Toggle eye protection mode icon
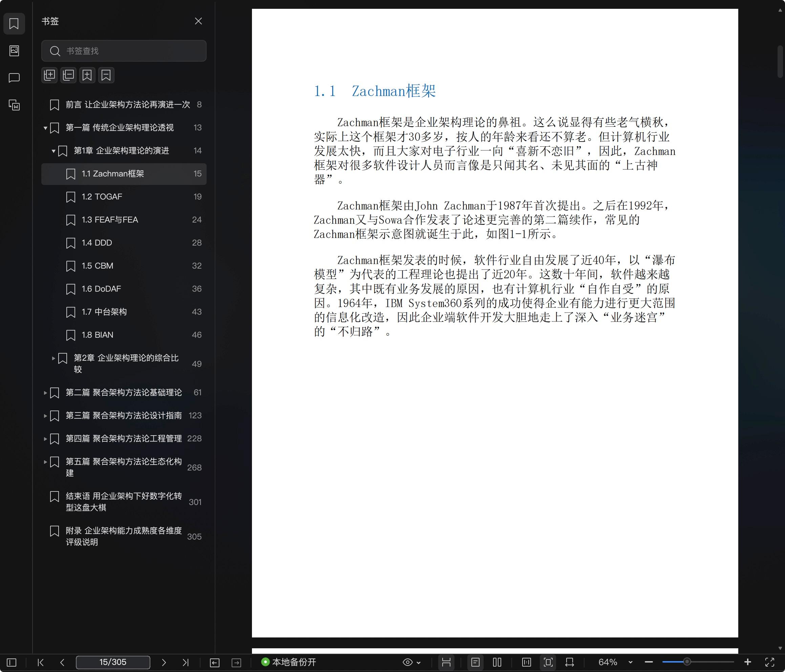 click(408, 662)
